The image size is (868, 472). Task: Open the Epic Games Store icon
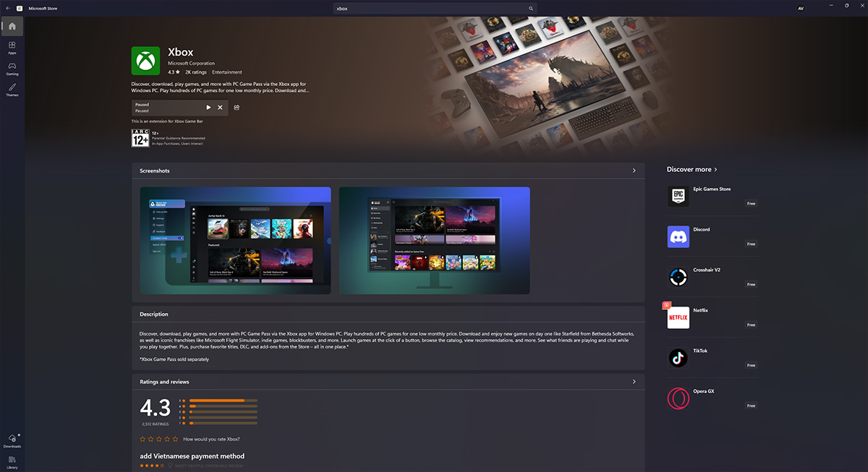coord(678,196)
